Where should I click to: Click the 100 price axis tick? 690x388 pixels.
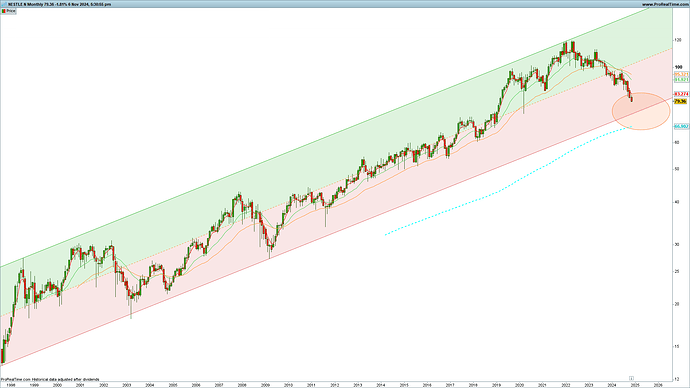[x=678, y=67]
